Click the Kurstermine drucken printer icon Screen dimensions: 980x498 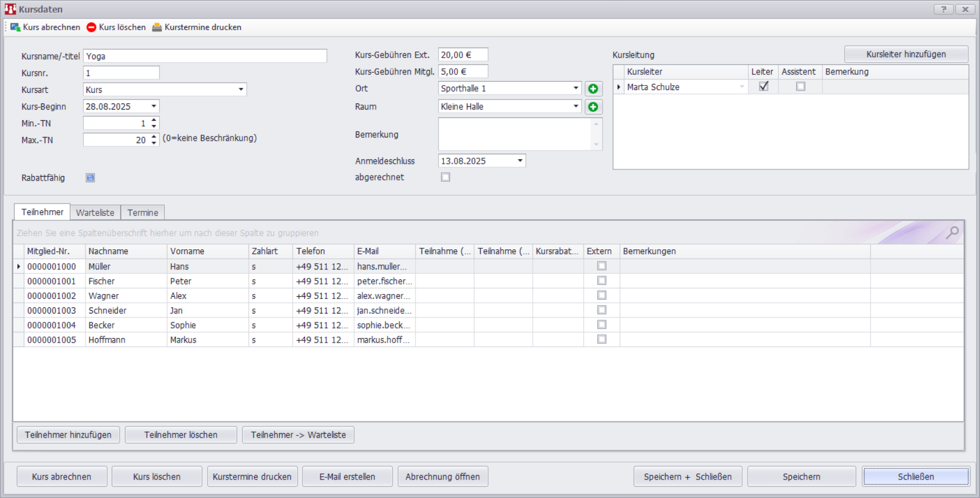click(157, 27)
